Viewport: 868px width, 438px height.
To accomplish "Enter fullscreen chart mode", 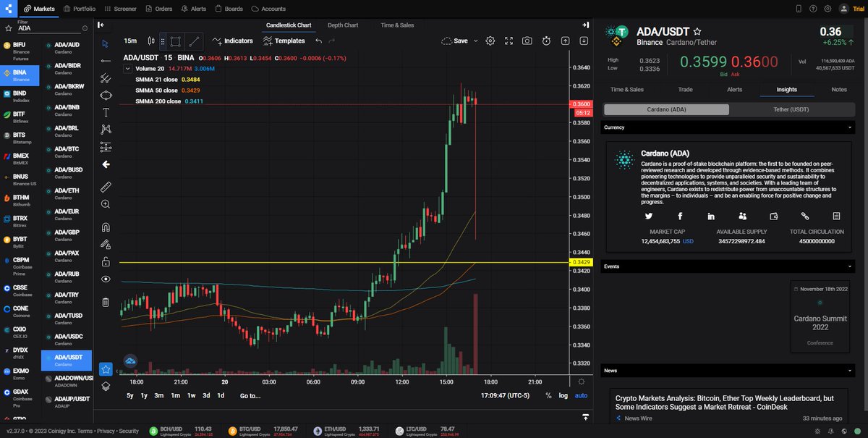I will coord(509,41).
